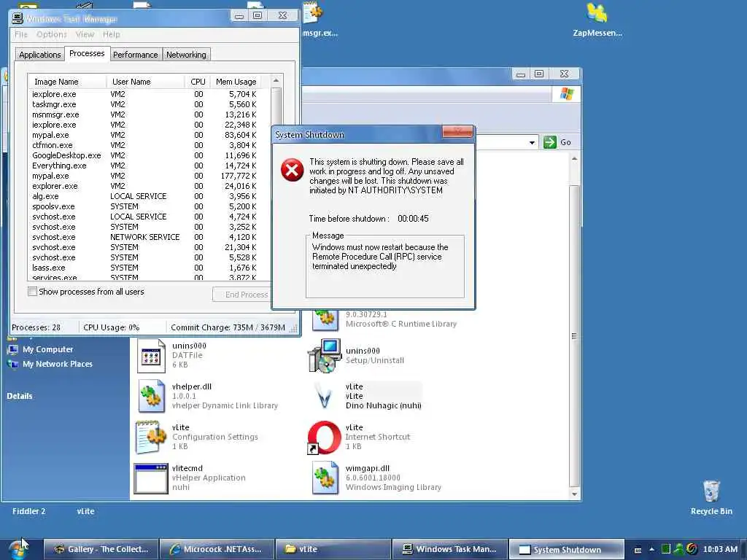747x560 pixels.
Task: Open the unins000 Setup/Uninstall icon
Action: pos(325,355)
